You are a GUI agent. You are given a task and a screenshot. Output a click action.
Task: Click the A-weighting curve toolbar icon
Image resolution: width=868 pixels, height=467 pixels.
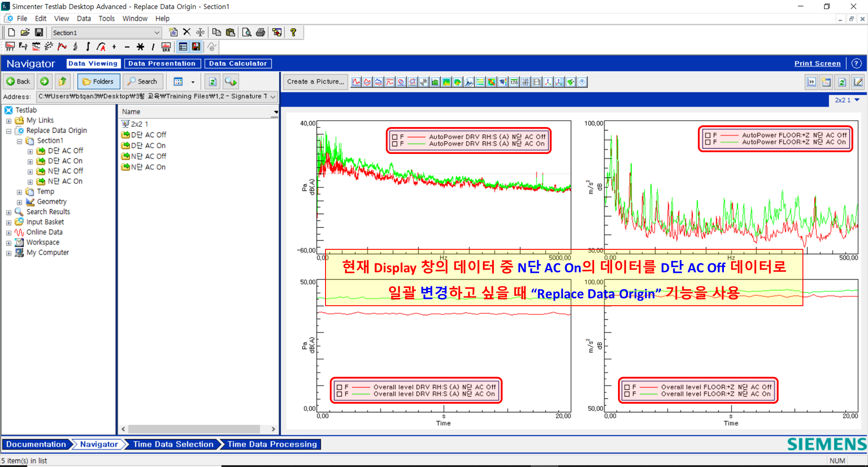pos(101,46)
